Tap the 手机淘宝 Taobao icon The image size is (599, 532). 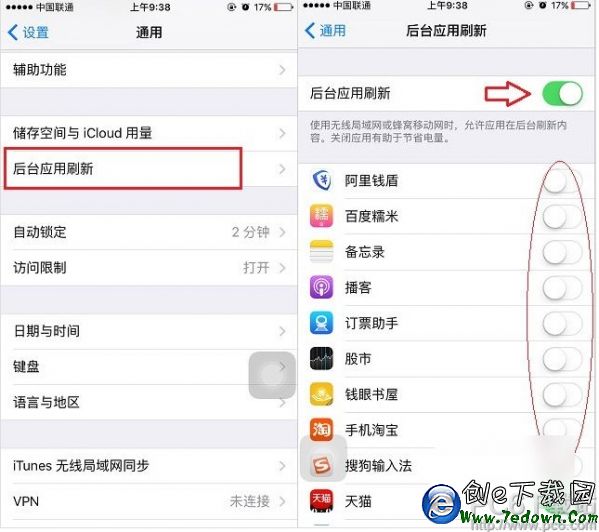(321, 430)
